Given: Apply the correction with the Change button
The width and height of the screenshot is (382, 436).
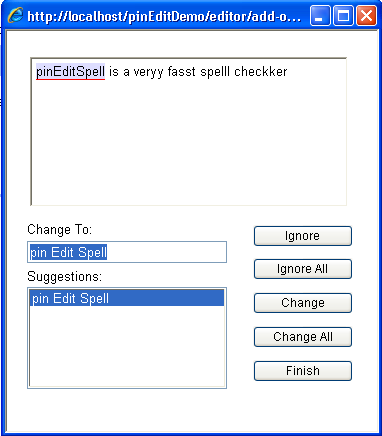Looking at the screenshot, I should click(x=303, y=303).
